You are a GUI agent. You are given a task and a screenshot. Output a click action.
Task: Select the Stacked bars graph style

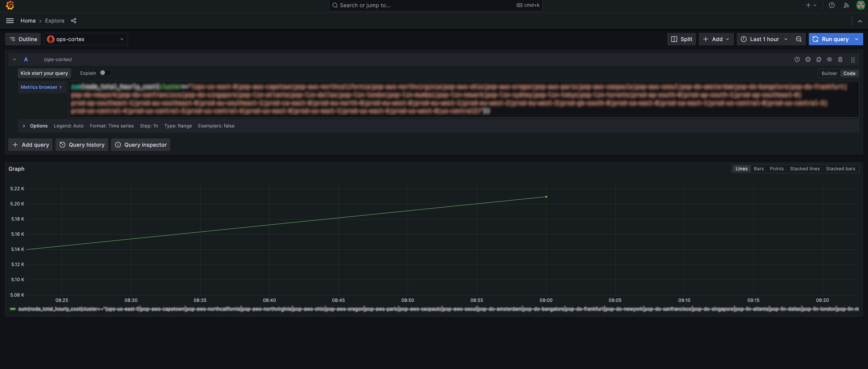[x=840, y=169]
